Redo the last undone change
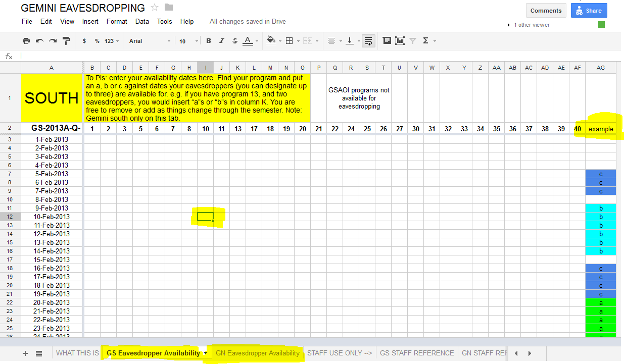The image size is (624, 364). 53,41
